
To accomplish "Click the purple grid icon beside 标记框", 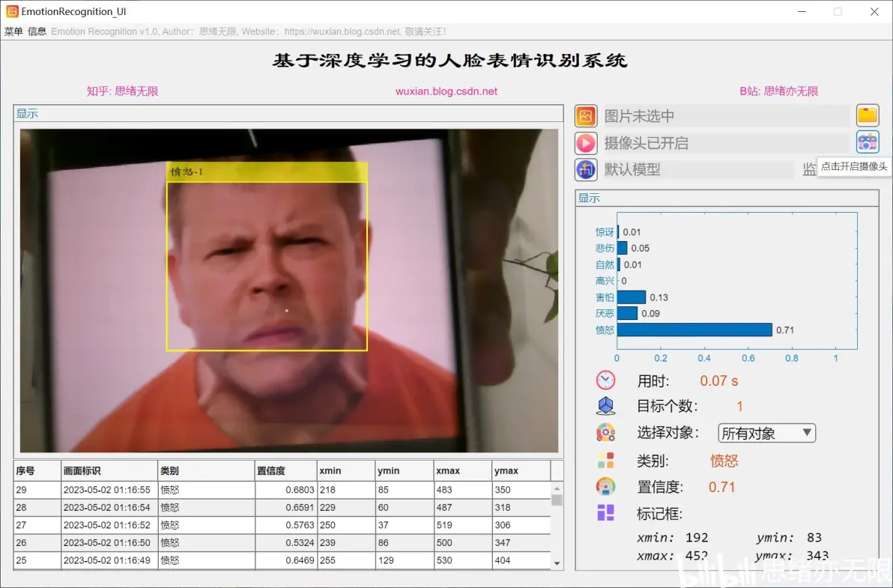I will tap(605, 513).
